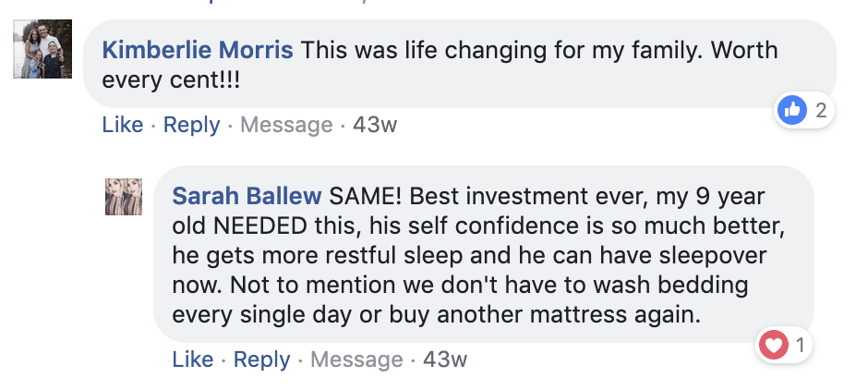Reply to Sarah Ballew's comment
Image resolution: width=868 pixels, height=390 pixels.
click(x=261, y=360)
